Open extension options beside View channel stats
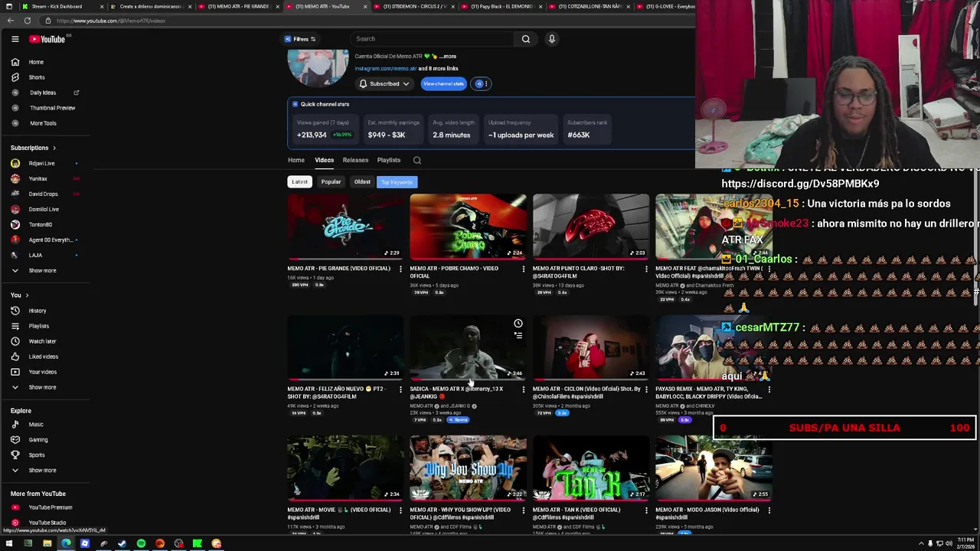Viewport: 980px width, 551px height. (482, 83)
